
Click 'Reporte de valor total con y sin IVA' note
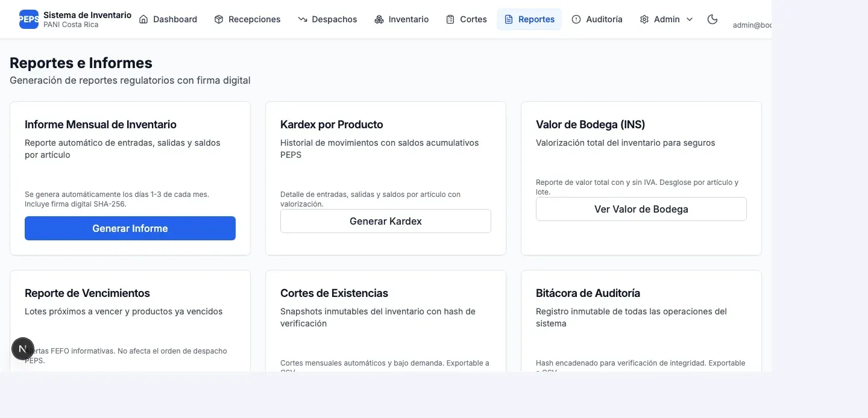point(637,187)
